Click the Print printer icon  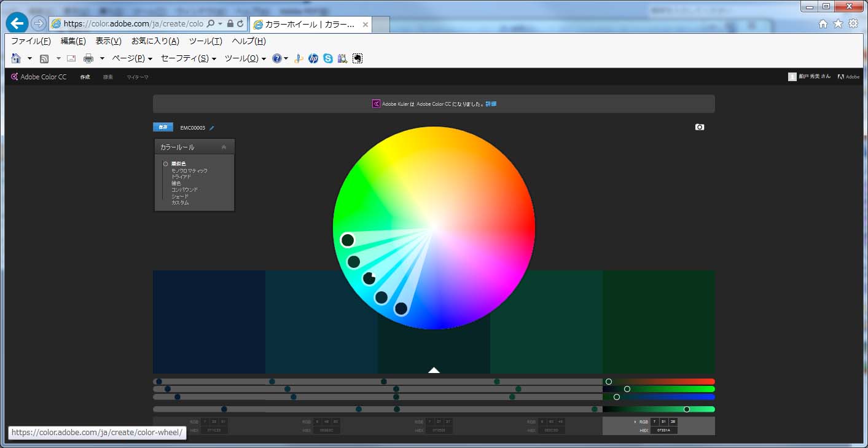click(88, 58)
